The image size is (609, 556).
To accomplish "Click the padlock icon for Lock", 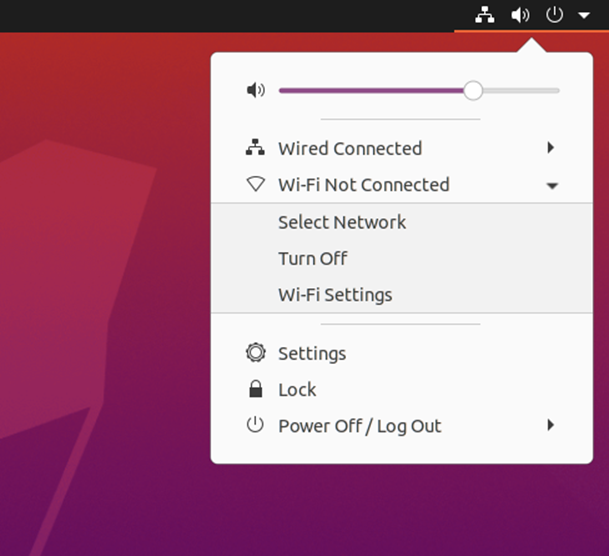I will click(x=256, y=389).
